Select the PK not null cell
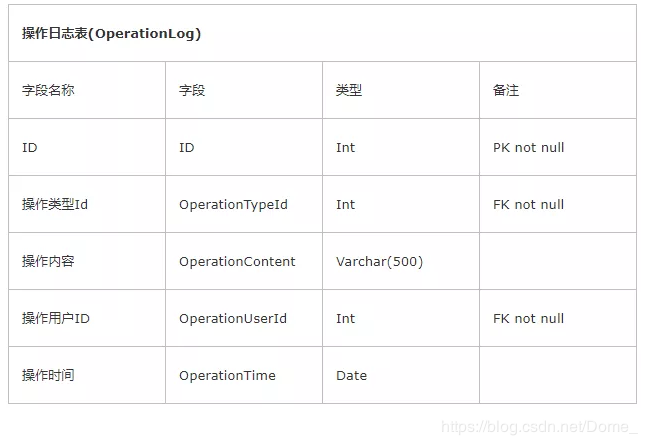Viewport: 647px width, 445px height. pos(528,147)
